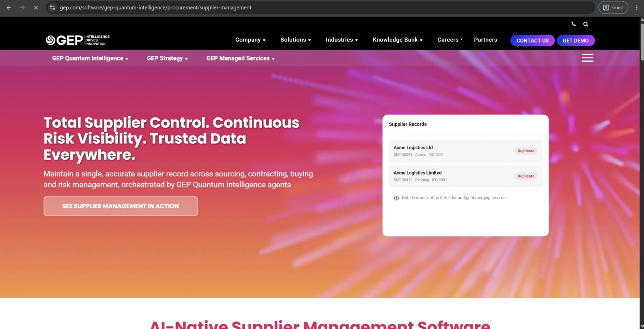Screen dimensions: 644x329
Task: Click the GET DEMO button
Action: [x=575, y=41]
